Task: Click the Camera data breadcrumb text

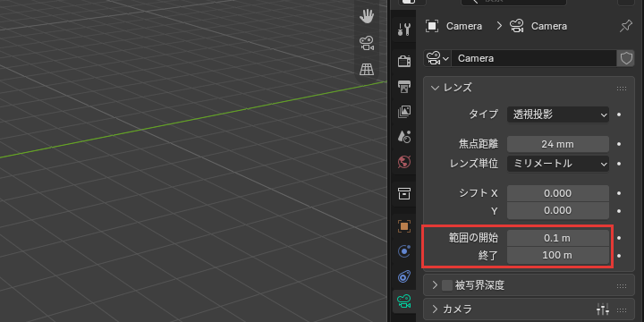Action: point(549,26)
